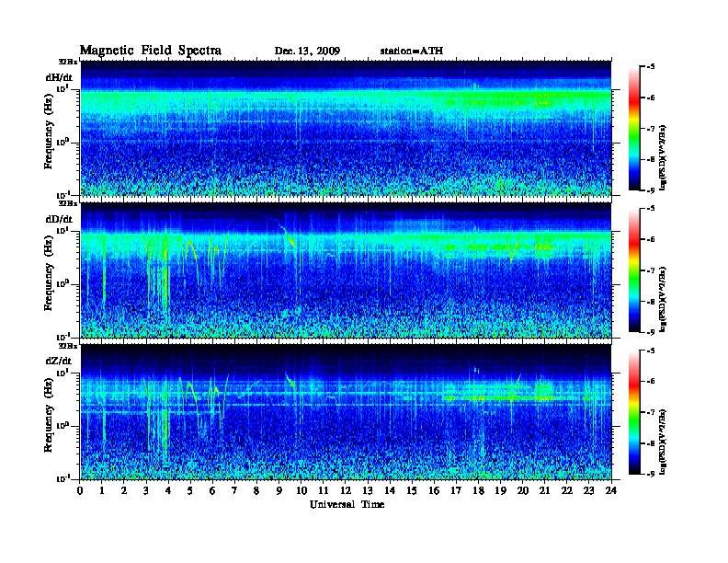Screen dimensions: 728x563
Task: Click the dD/dt spectrogram plot area
Action: pyautogui.click(x=346, y=270)
